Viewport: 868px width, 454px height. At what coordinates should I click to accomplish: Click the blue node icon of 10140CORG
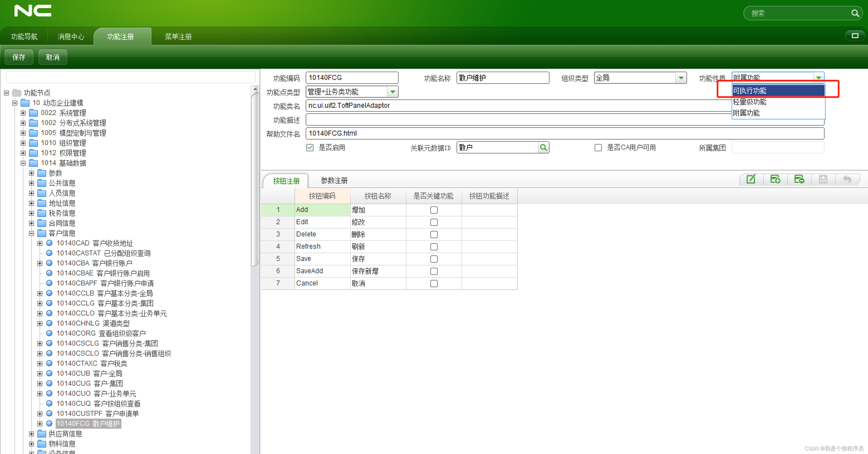pyautogui.click(x=49, y=333)
